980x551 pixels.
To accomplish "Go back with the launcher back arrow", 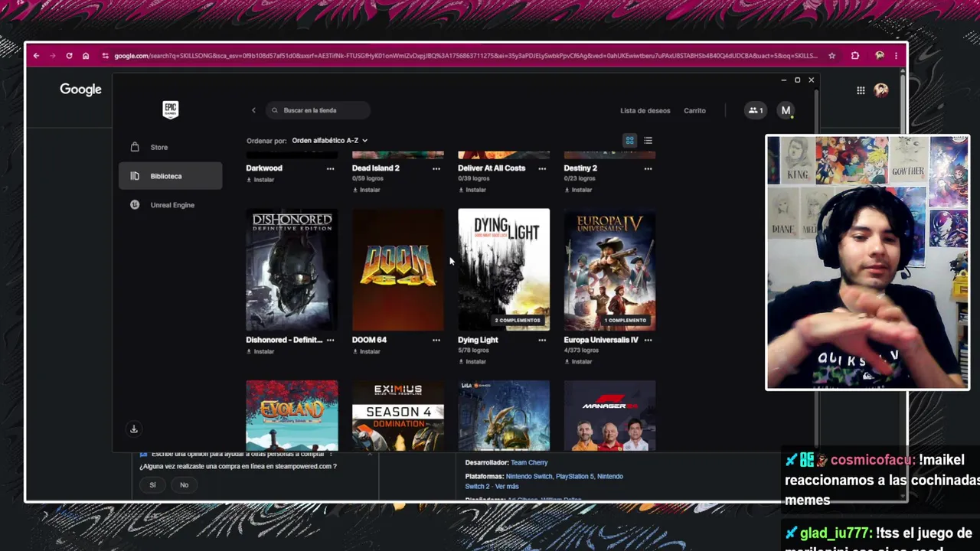I will click(253, 110).
